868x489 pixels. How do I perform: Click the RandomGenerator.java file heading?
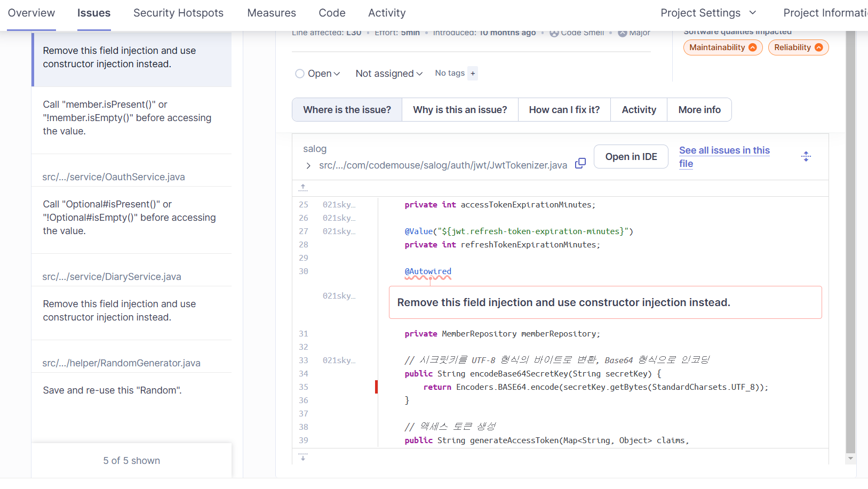[121, 363]
